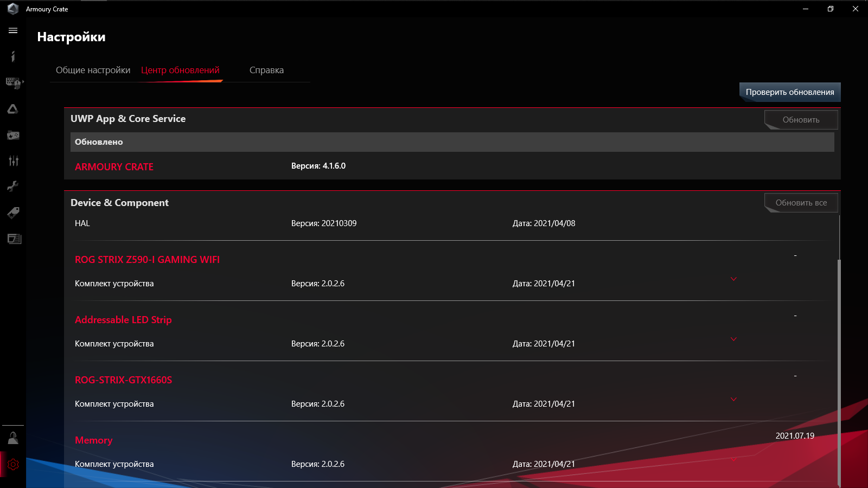Expand the Addressable LED Strip entry

(734, 339)
